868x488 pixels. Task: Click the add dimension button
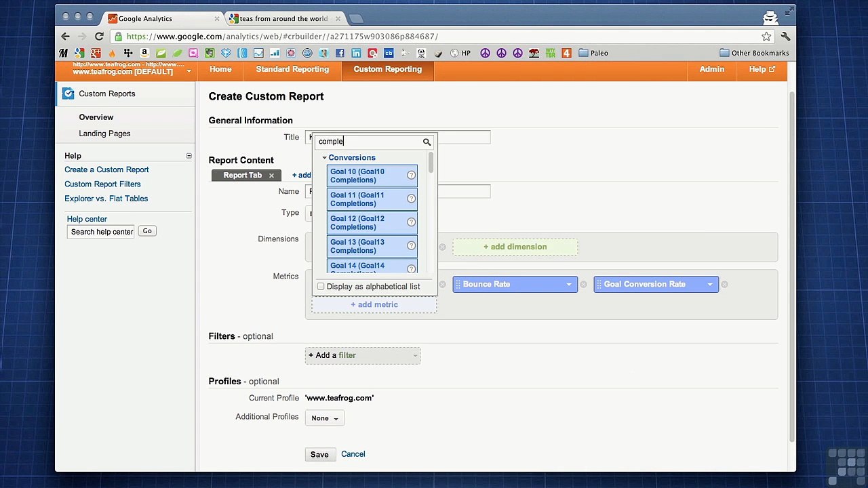[515, 247]
